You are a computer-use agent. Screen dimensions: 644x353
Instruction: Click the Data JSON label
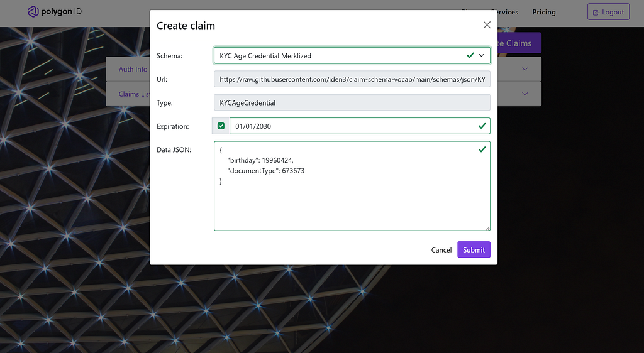point(174,149)
